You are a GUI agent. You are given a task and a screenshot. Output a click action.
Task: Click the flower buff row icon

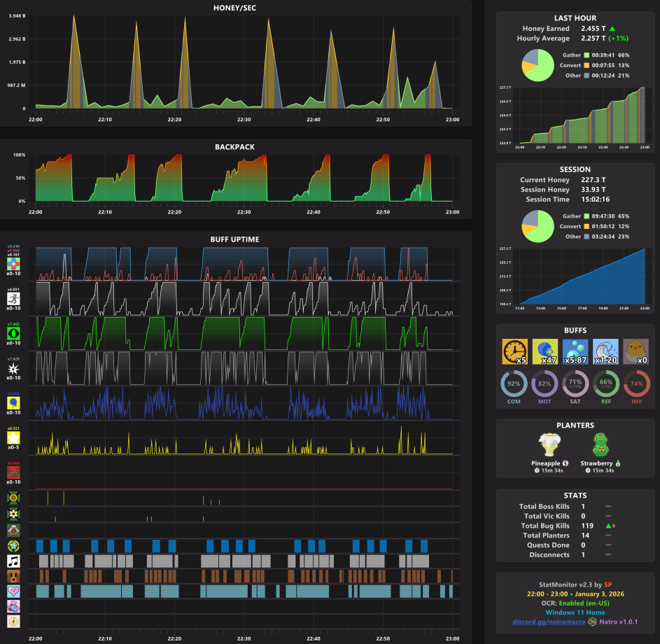coord(13,514)
